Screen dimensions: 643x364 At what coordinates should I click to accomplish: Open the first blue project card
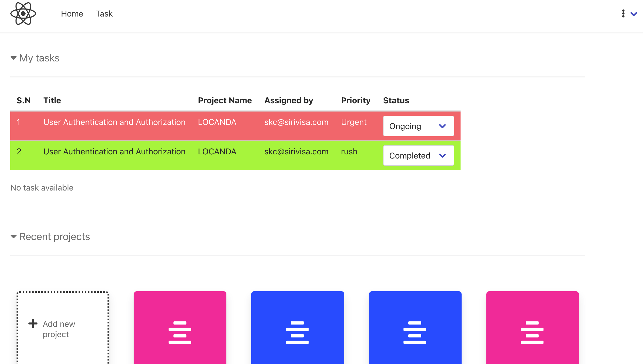[x=297, y=330]
